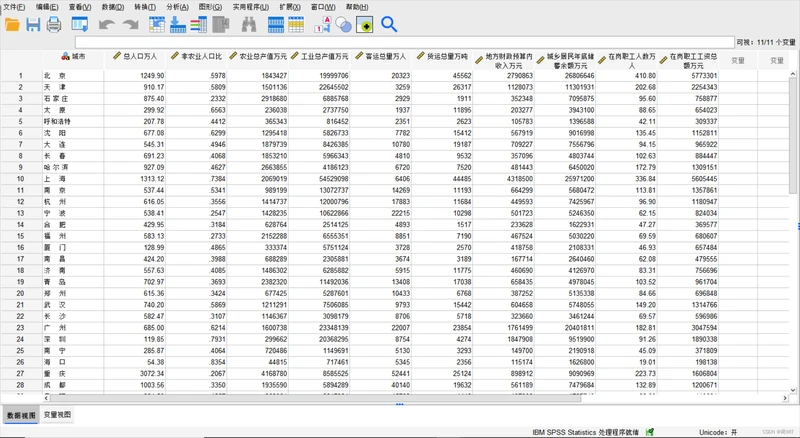800x438 pixels.
Task: Open the 图形(G) menu
Action: (x=210, y=7)
